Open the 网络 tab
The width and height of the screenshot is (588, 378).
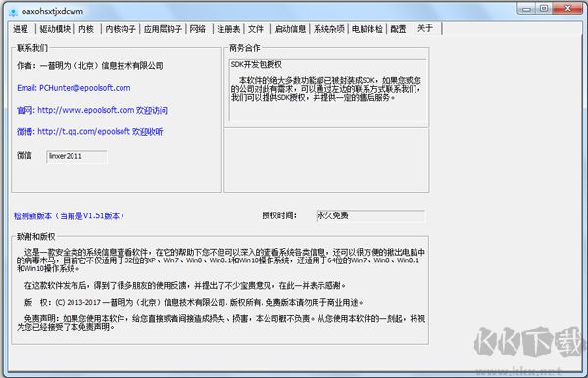pos(198,29)
